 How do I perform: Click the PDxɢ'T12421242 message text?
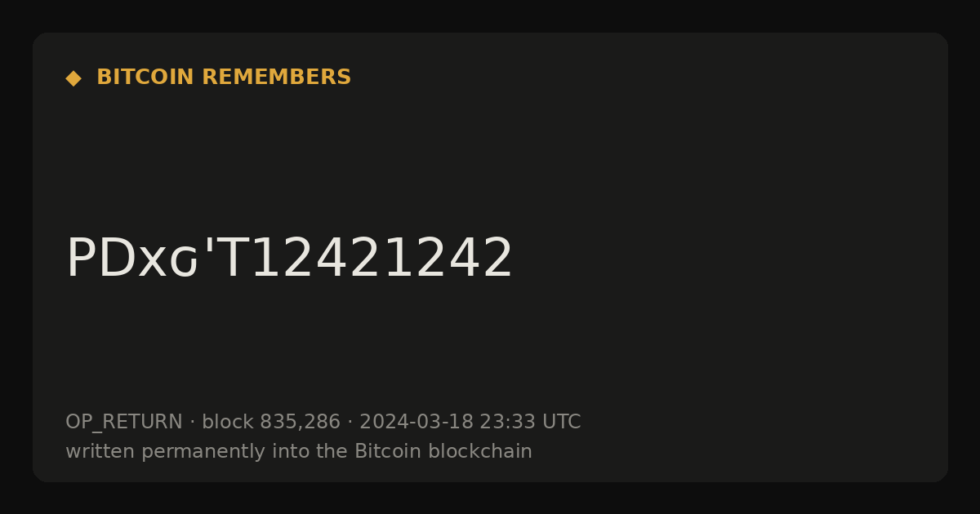290,259
